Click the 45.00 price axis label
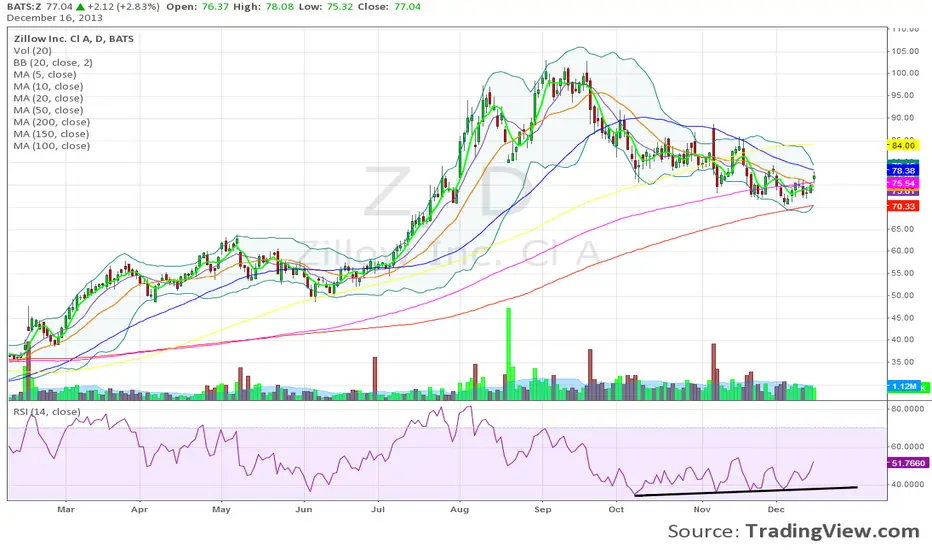Screen dimensions: 932x550 tap(902, 318)
